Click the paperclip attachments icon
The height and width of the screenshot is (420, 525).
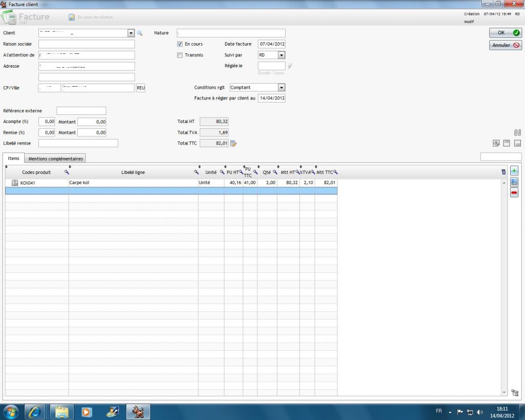tap(517, 133)
